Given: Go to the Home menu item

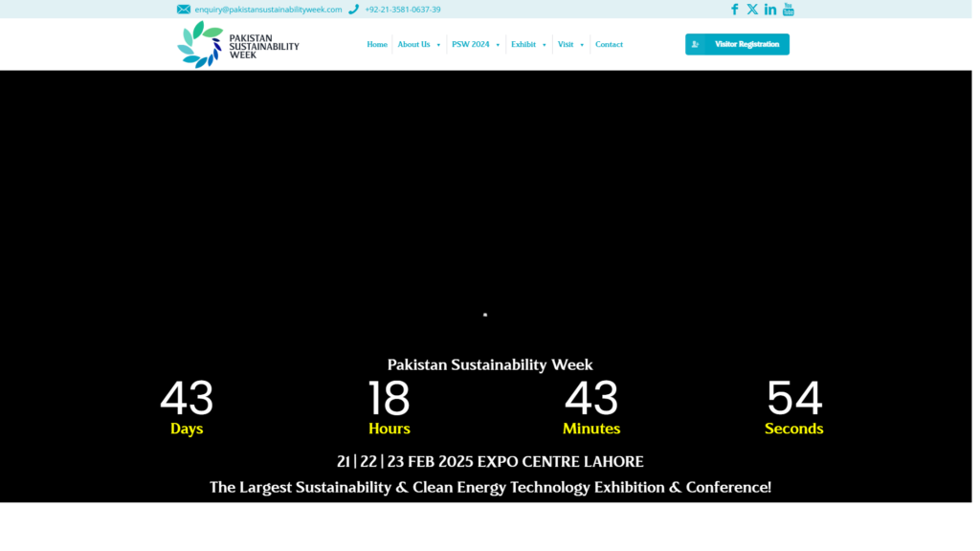Looking at the screenshot, I should click(377, 44).
